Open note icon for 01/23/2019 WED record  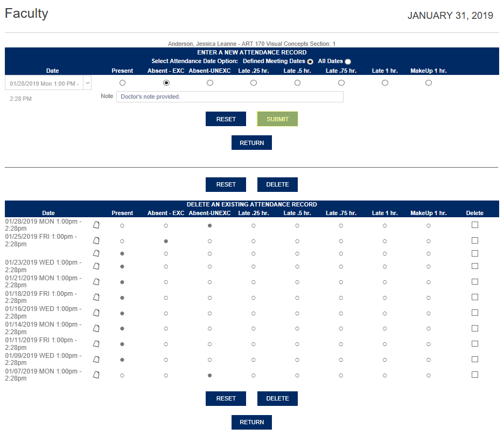coord(96,266)
